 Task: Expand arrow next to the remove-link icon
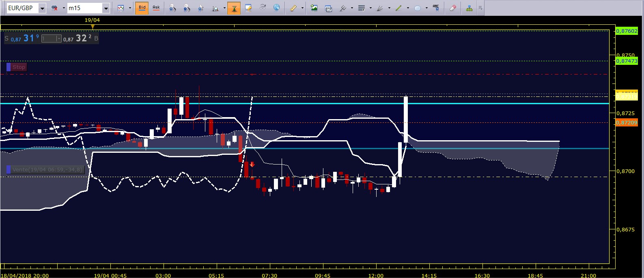point(64,8)
